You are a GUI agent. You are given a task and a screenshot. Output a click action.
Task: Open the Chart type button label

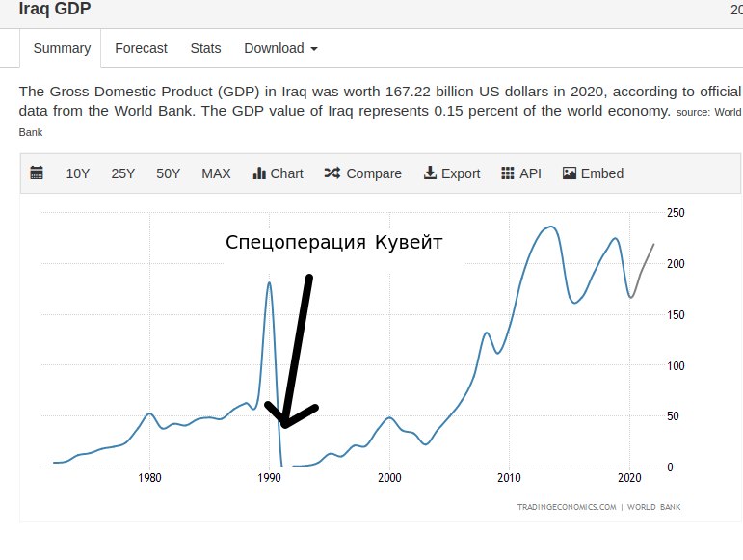[x=286, y=173]
